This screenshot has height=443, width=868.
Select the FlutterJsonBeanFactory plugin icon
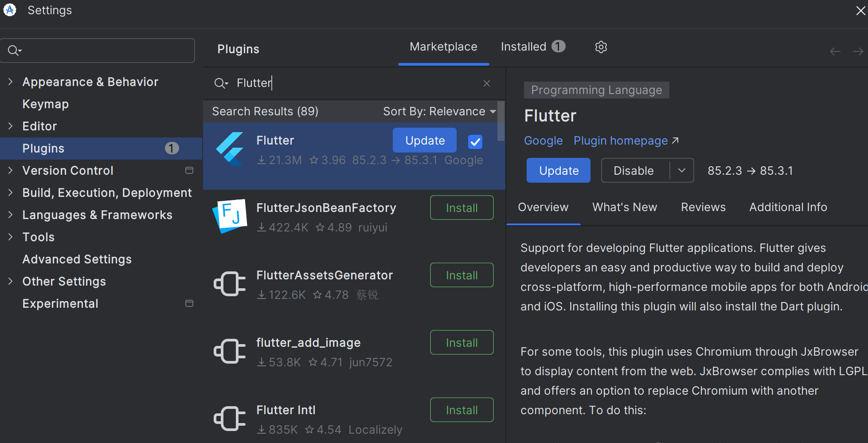pos(229,216)
